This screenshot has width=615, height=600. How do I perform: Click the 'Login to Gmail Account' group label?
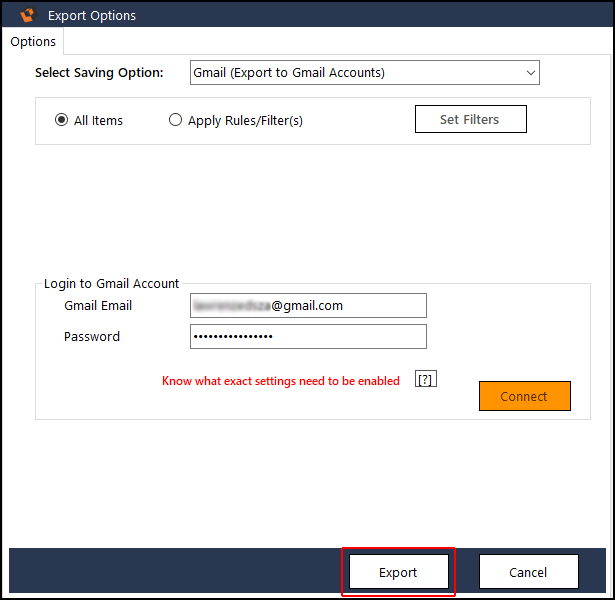click(111, 284)
